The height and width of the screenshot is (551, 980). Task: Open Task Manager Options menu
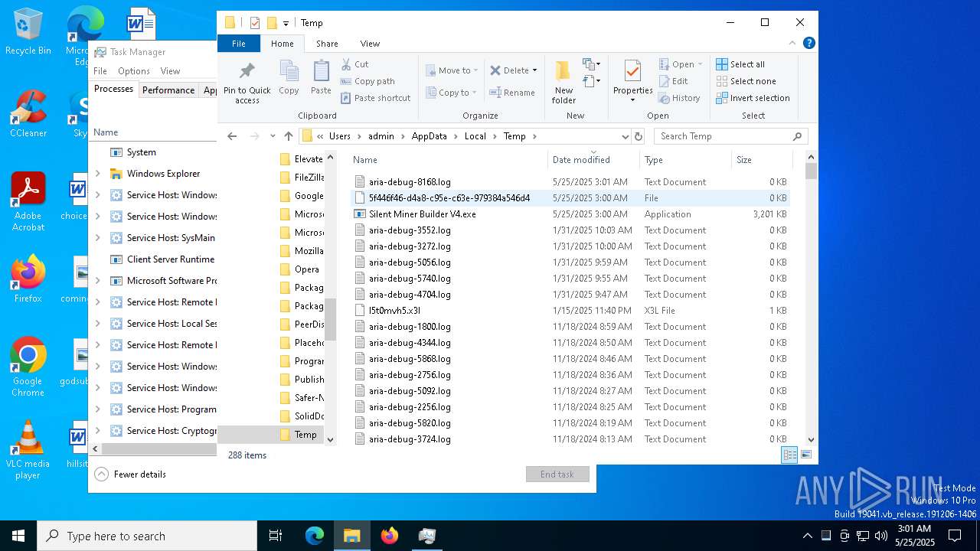point(134,71)
